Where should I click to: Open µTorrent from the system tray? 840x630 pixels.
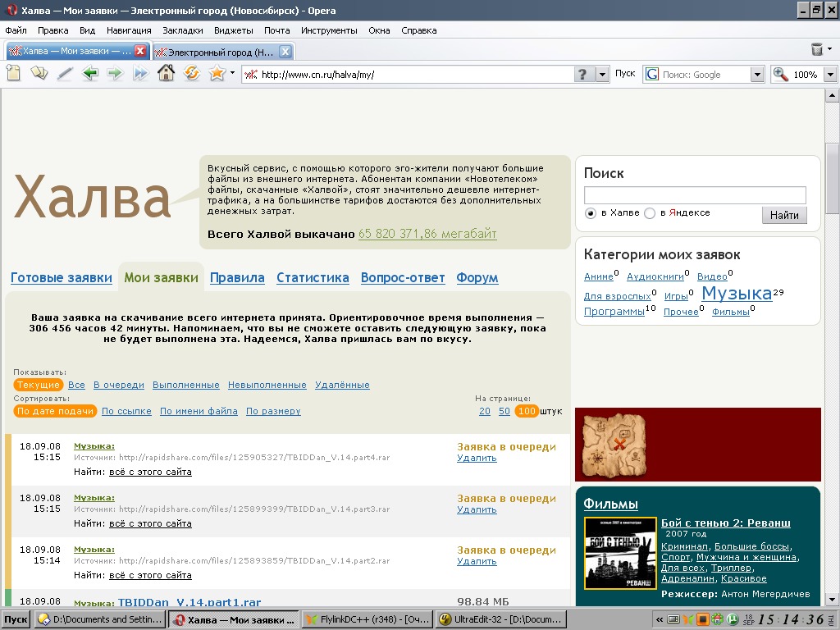[x=733, y=620]
